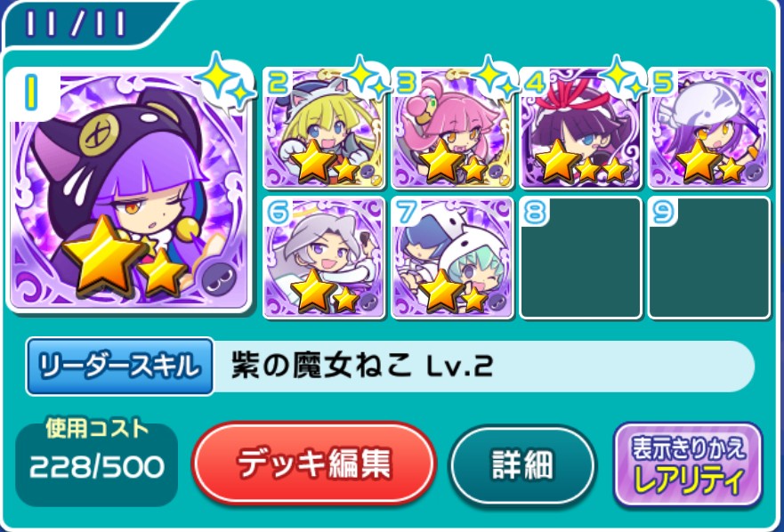The image size is (784, 532).
Task: Tap the gold stars on the leader card
Action: tap(124, 256)
